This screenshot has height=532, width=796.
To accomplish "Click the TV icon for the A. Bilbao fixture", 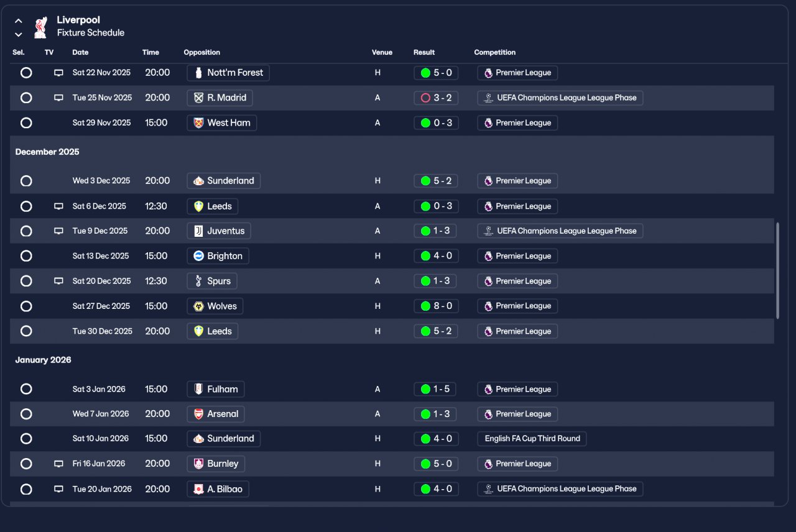I will (x=58, y=489).
